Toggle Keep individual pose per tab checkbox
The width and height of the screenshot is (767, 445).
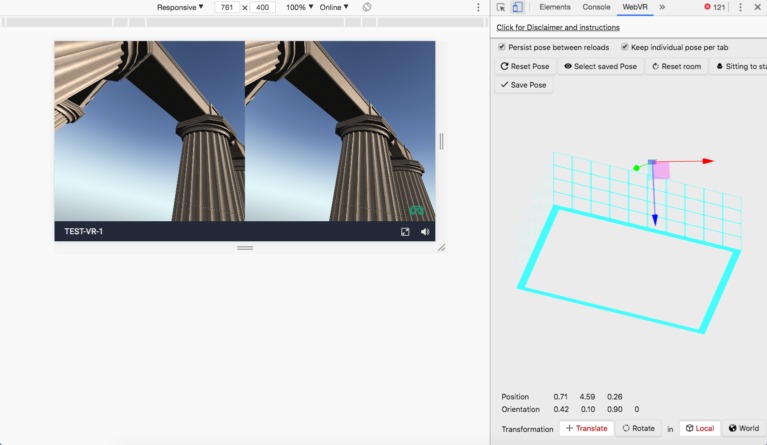point(625,47)
